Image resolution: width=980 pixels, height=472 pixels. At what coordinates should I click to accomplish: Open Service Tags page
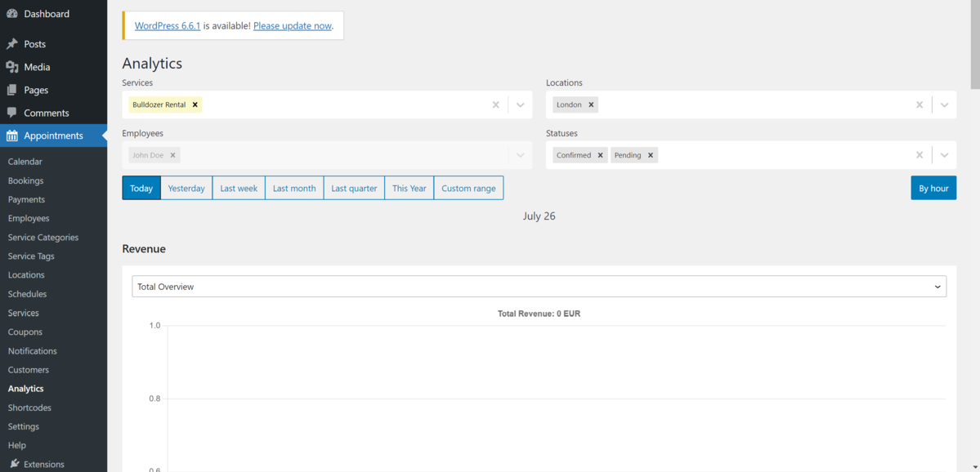pyautogui.click(x=31, y=256)
